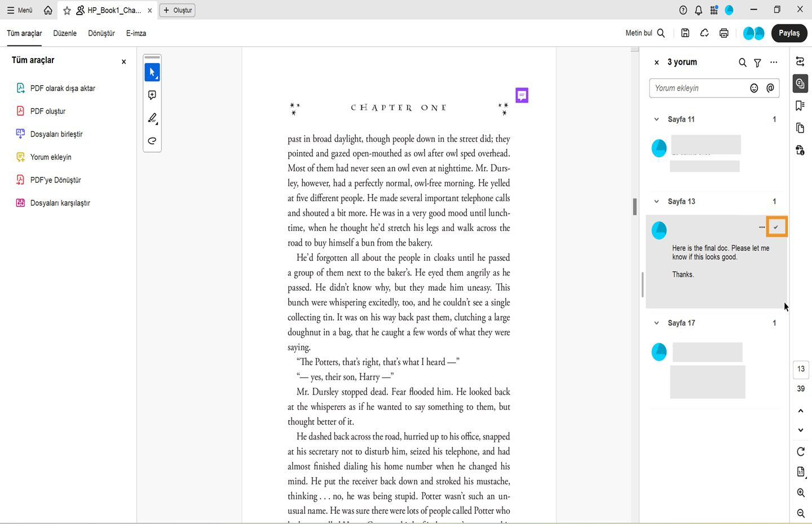Screen dimensions: 812x524
Task: Click the right rail icon below page thumbnails
Action: tap(800, 150)
